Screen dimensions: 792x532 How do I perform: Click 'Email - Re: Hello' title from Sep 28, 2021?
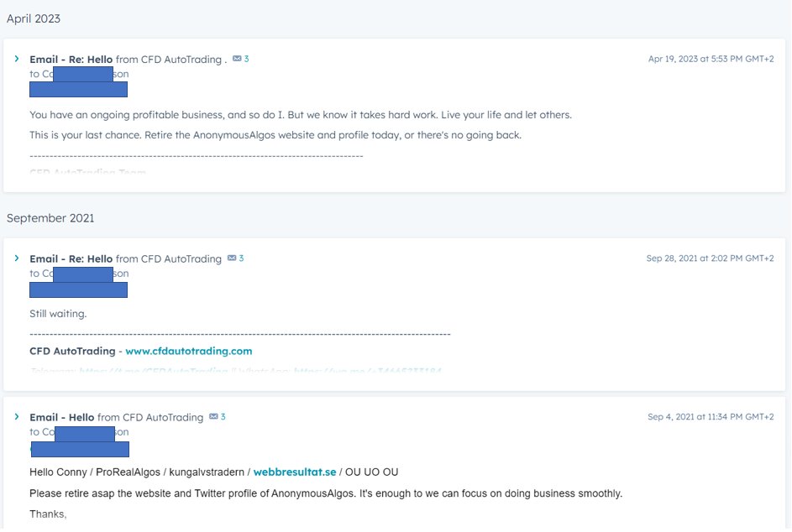[71, 259]
